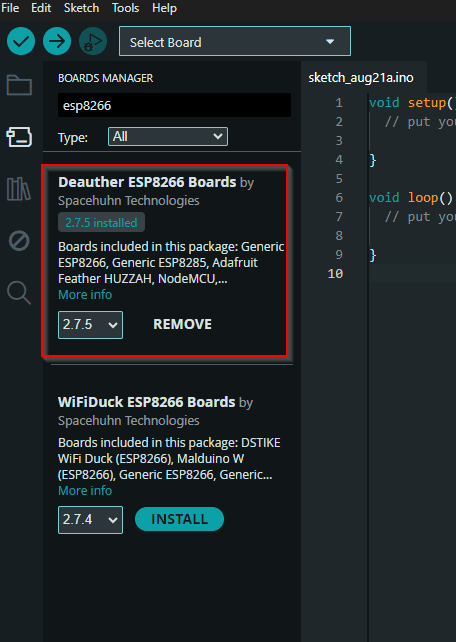Image resolution: width=456 pixels, height=642 pixels.
Task: Click the Upload arrow icon
Action: pyautogui.click(x=57, y=41)
